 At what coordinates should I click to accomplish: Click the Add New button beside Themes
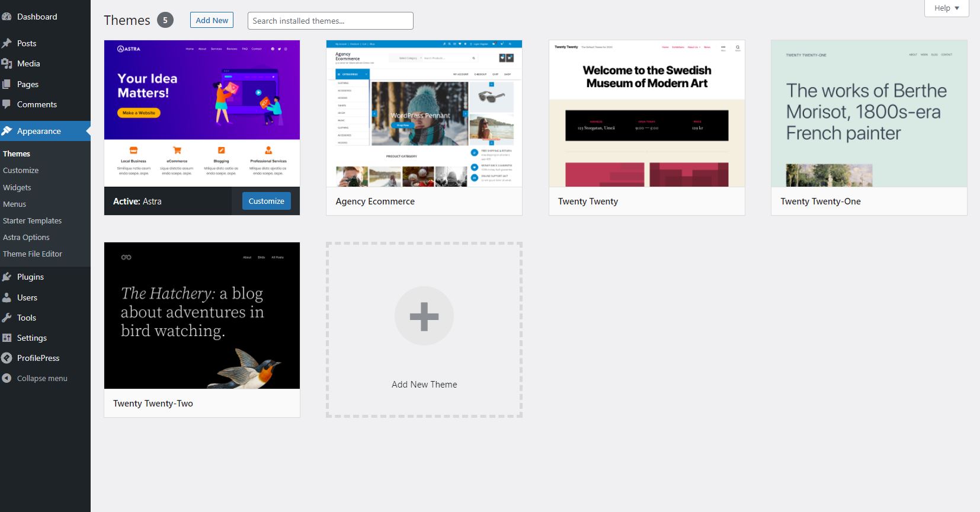(x=212, y=20)
